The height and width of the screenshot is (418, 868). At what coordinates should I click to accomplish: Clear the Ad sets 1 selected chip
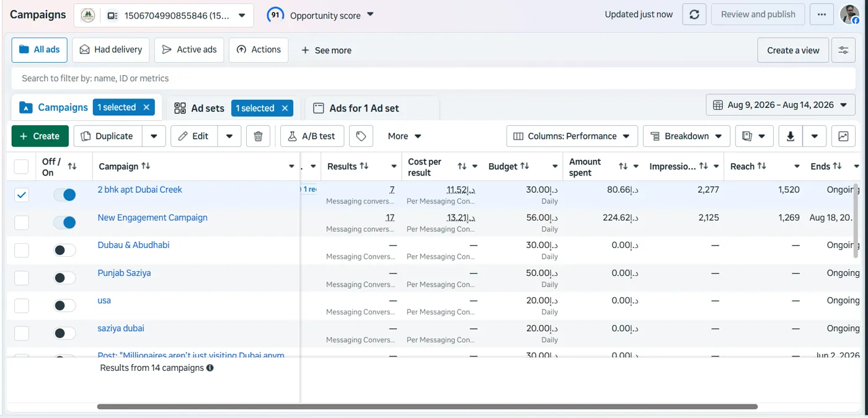coord(285,108)
